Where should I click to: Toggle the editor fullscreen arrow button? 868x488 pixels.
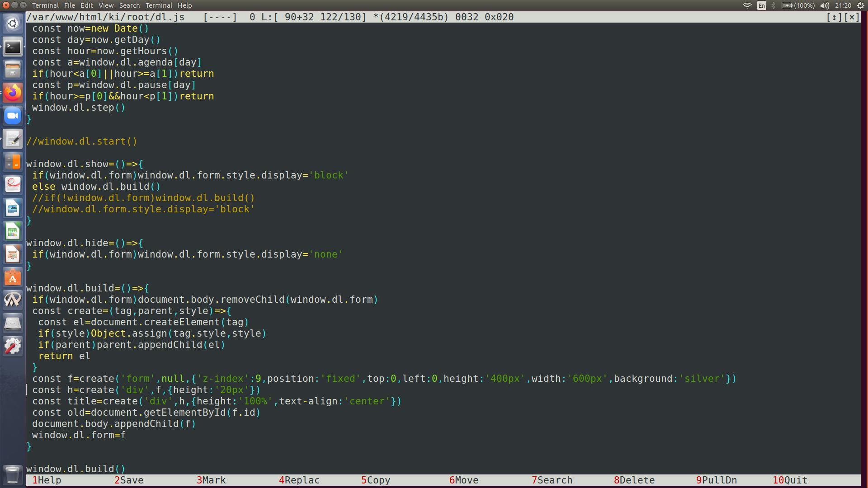[x=834, y=17]
